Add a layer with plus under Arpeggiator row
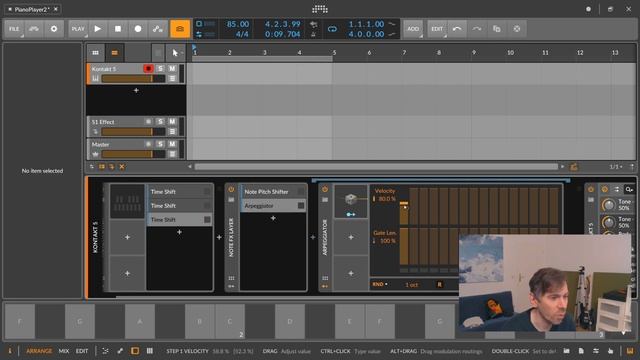Screen dimensions: 640x360 [x=273, y=218]
